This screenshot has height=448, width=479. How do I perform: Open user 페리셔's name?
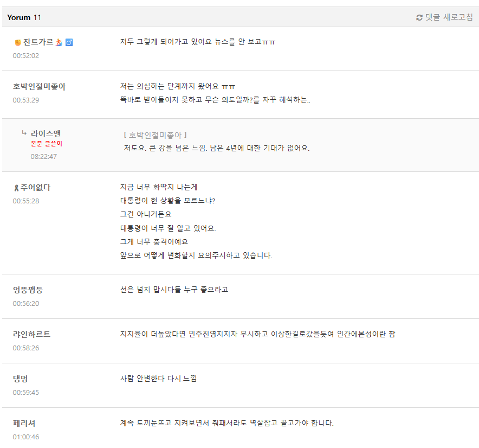pyautogui.click(x=24, y=423)
